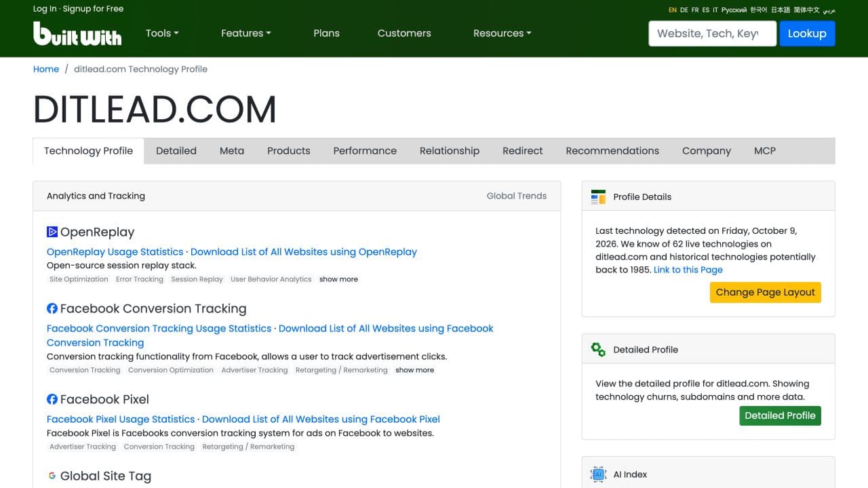Switch site language to DE

[x=684, y=10]
